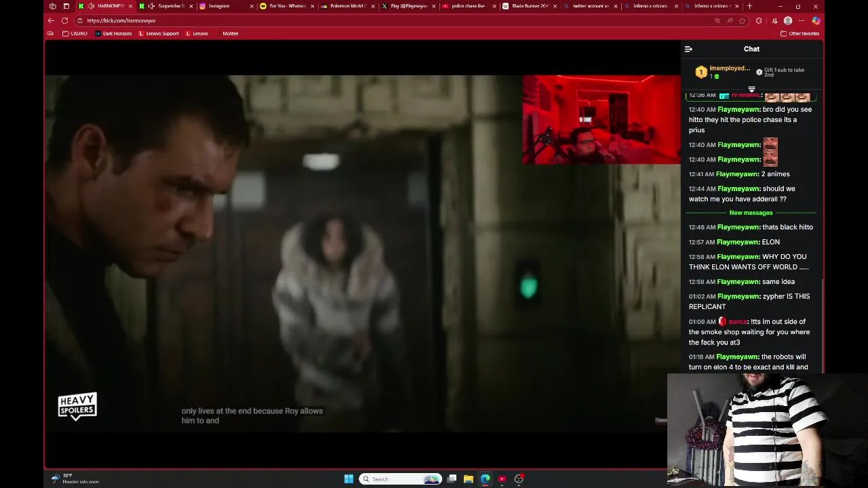Screen dimensions: 868x488
Task: Switch to the 'twitter account' search tab
Action: pos(589,6)
